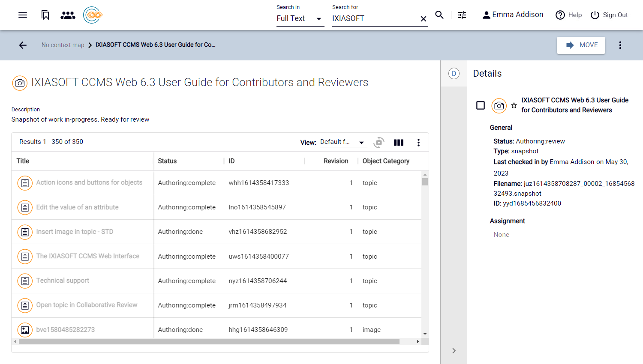The height and width of the screenshot is (364, 643).
Task: Open advanced search filter settings
Action: [462, 15]
